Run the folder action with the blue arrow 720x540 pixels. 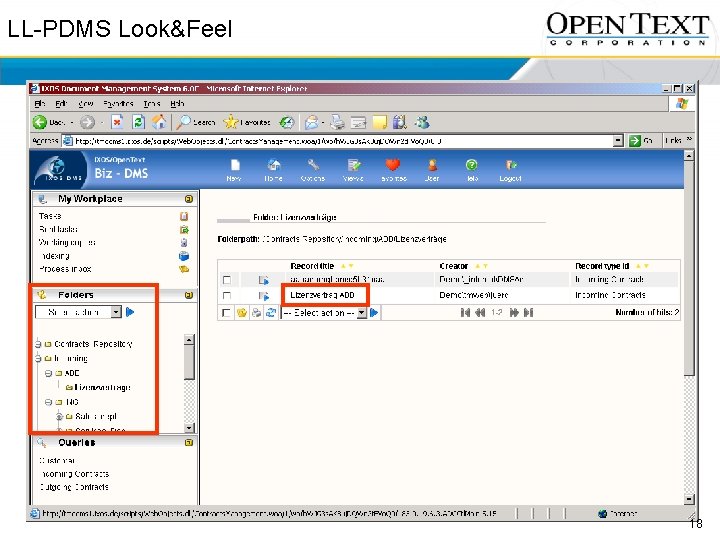[x=130, y=312]
